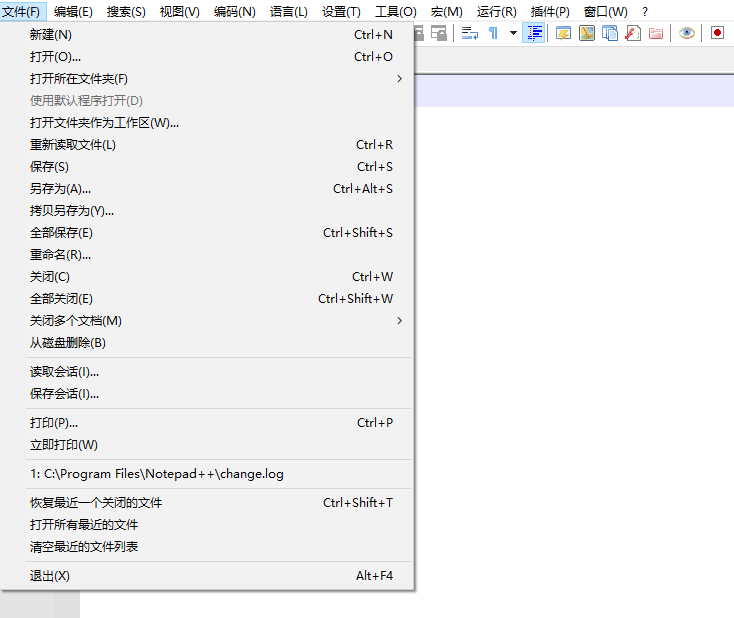Viewport: 734px width, 618px height.
Task: Choose 关闭(C) menu entry
Action: point(207,277)
